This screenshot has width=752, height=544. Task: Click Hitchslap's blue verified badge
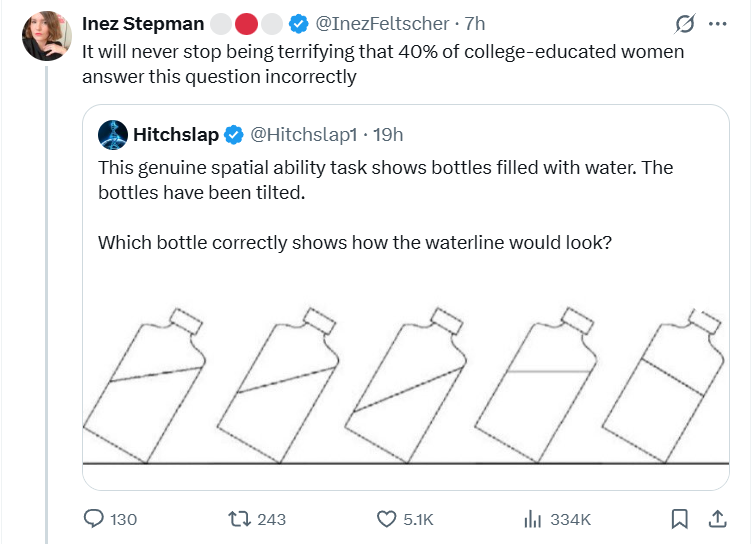tap(233, 134)
